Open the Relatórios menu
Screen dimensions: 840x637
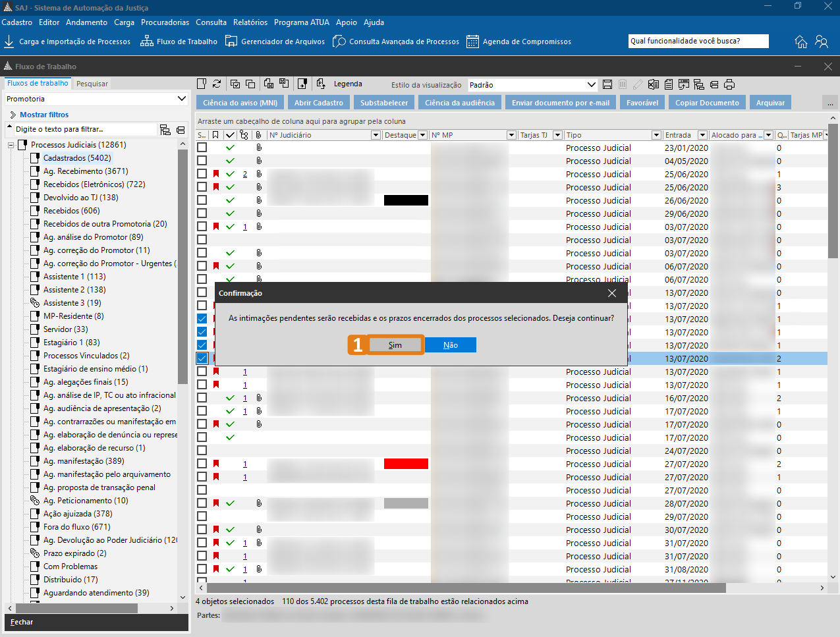(x=250, y=22)
